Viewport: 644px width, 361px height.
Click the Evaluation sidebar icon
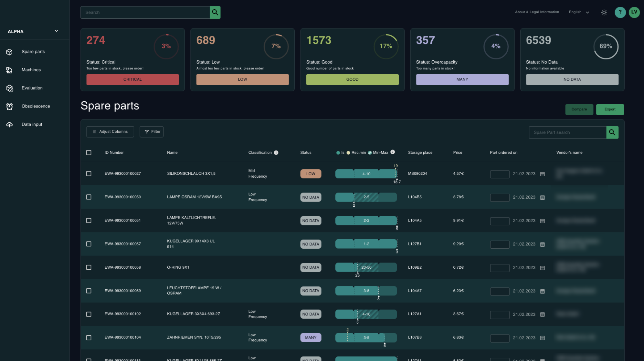10,88
